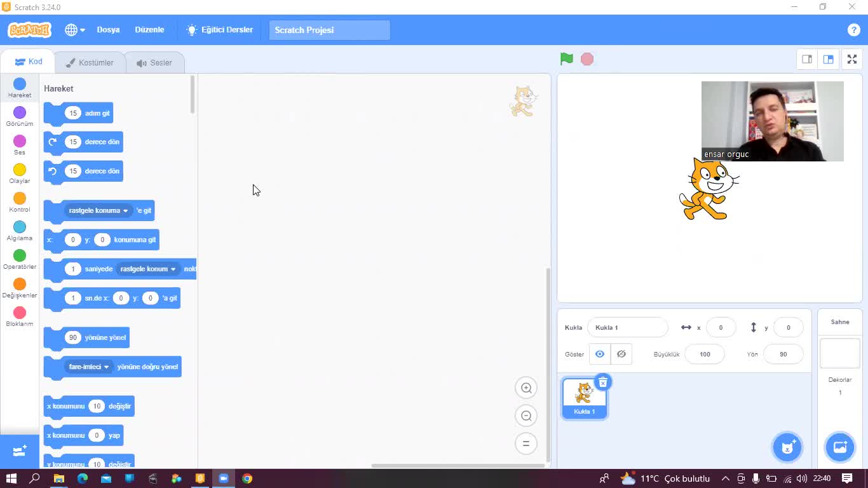
Task: Open the Dosya menu
Action: pyautogui.click(x=108, y=30)
